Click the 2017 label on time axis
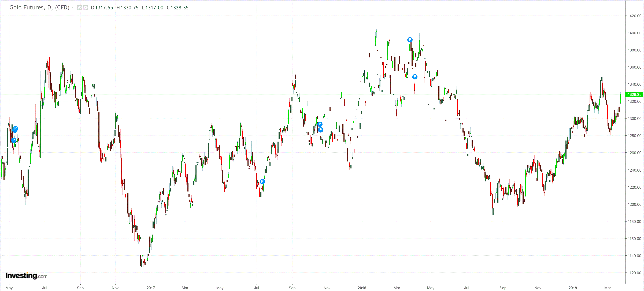 tap(150, 288)
